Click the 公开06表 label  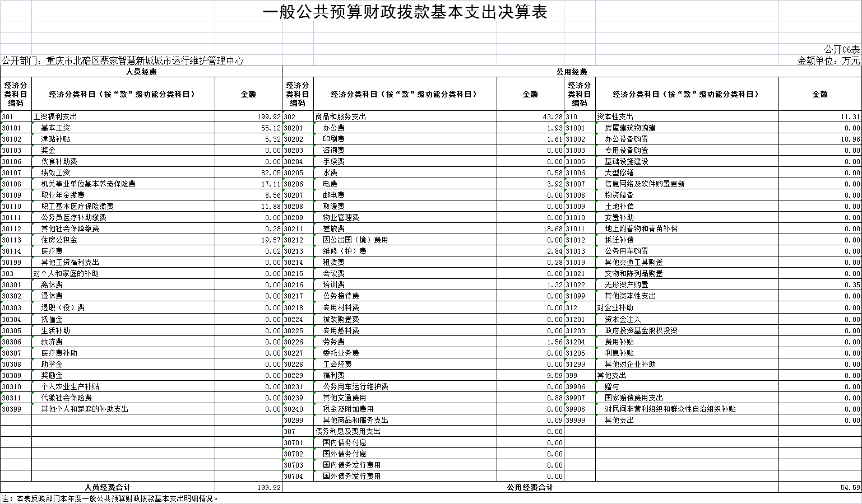coord(842,49)
